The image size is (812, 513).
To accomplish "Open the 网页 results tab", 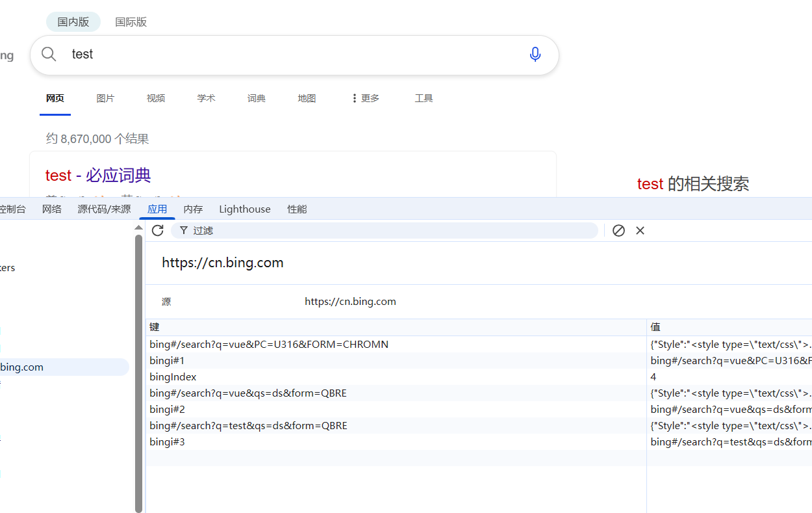I will coord(55,98).
